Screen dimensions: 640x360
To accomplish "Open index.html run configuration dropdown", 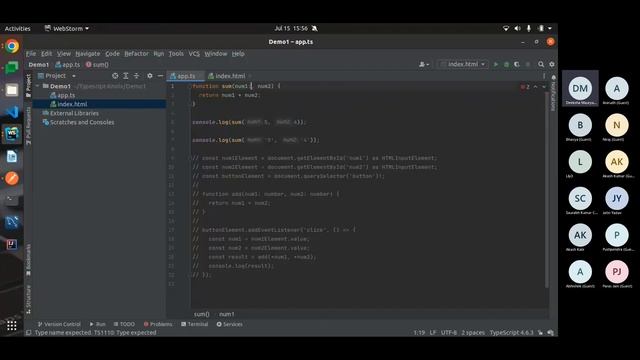I will click(x=462, y=64).
